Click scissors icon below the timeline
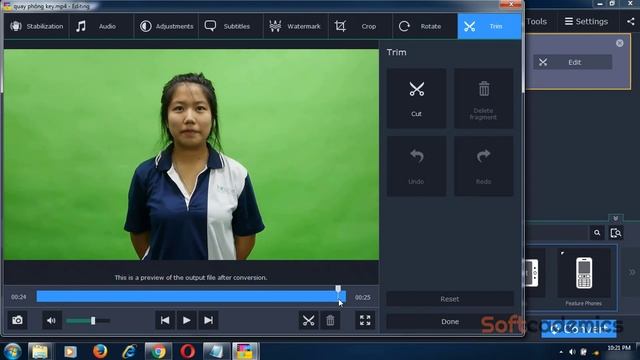Viewport: 640px width, 360px height. (x=309, y=320)
